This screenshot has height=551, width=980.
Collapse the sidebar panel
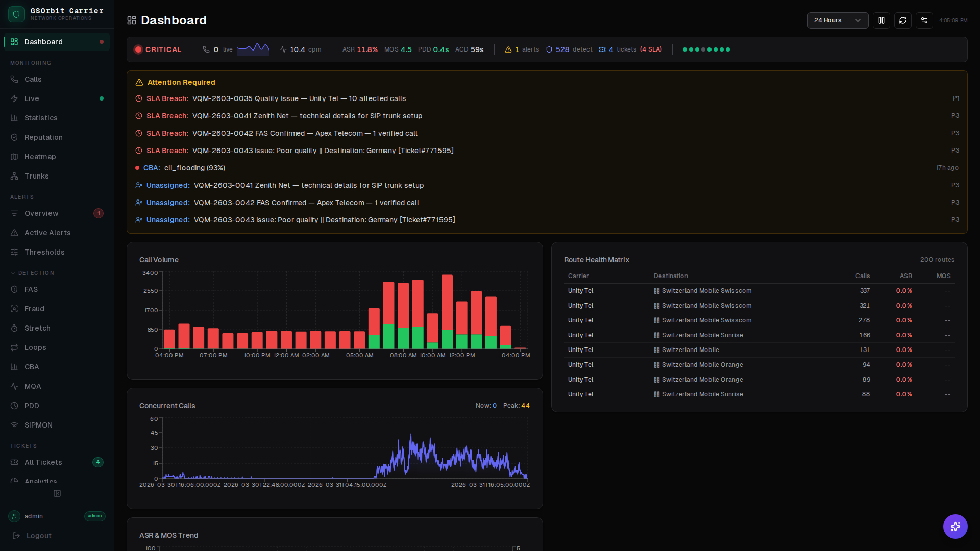coord(57,493)
